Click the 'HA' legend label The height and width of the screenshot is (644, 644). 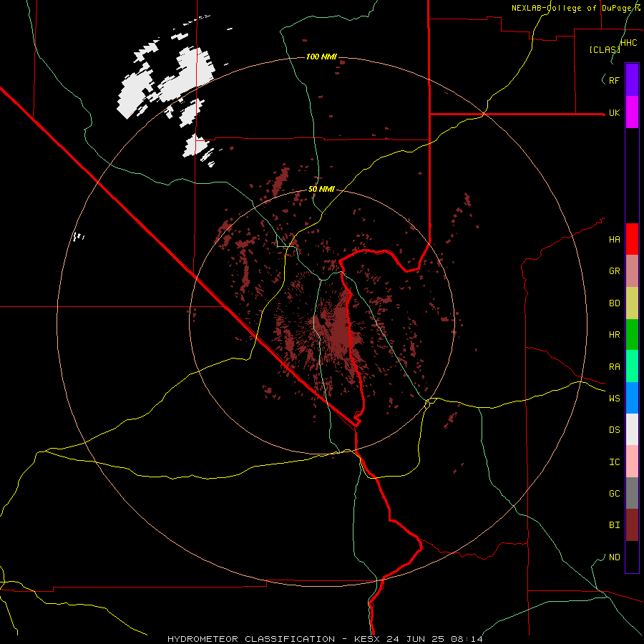(614, 240)
